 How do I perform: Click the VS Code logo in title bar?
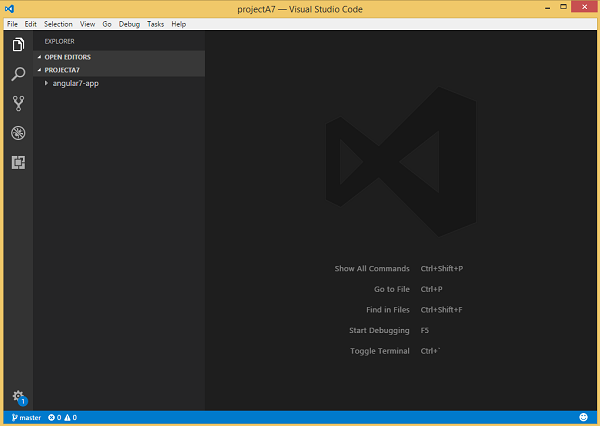[x=10, y=8]
